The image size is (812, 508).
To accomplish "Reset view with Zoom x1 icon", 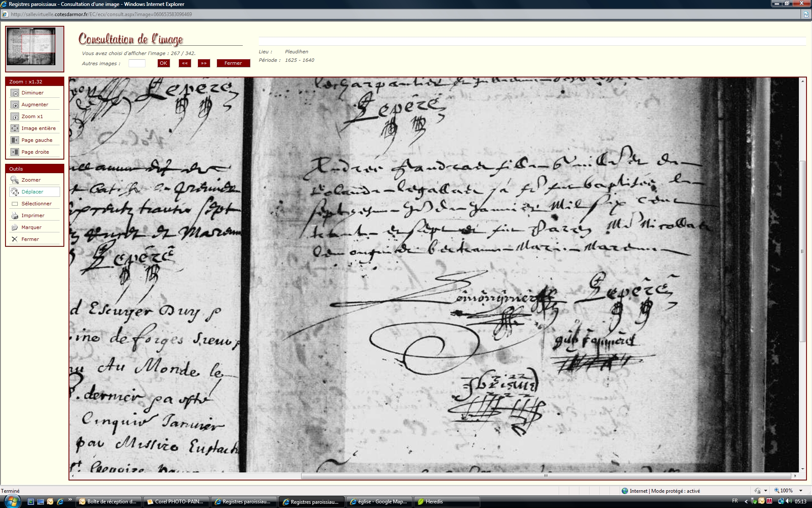I will [x=15, y=116].
